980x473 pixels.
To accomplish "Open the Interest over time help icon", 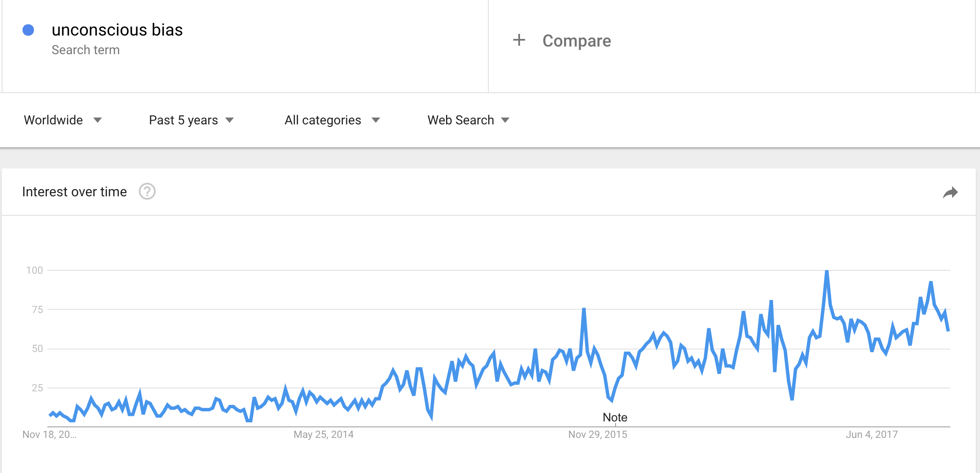I will (x=147, y=192).
